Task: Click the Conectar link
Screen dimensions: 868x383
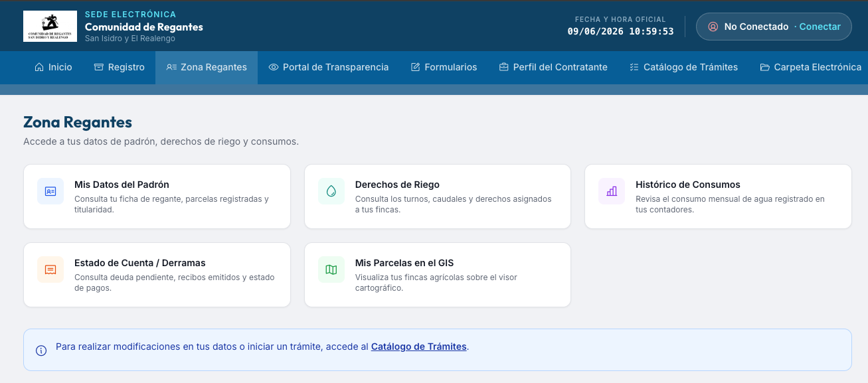Action: pyautogui.click(x=820, y=27)
